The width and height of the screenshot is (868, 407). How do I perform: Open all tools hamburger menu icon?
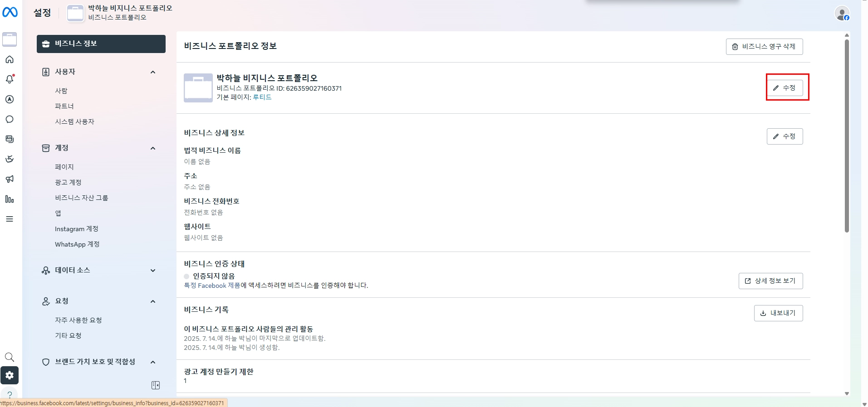10,219
